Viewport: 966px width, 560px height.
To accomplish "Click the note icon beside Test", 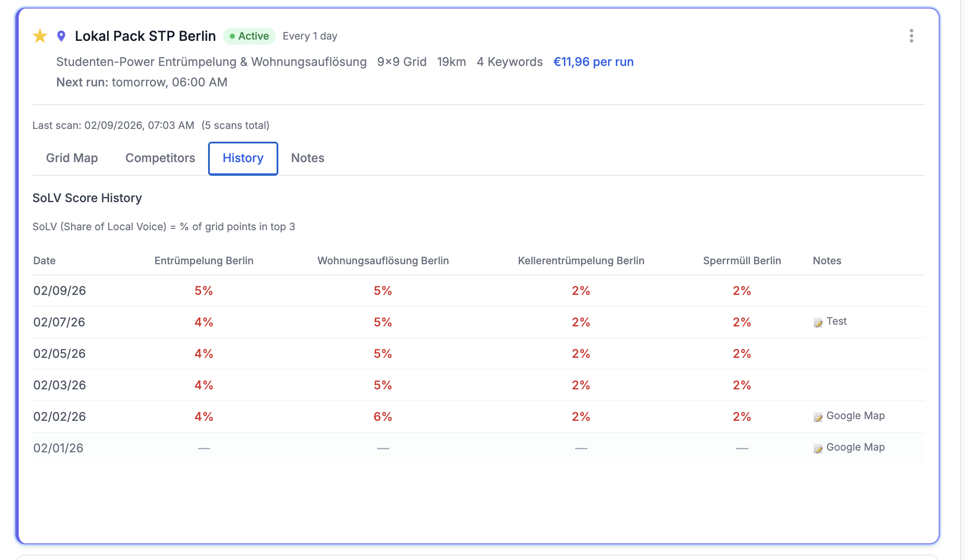I will 818,323.
